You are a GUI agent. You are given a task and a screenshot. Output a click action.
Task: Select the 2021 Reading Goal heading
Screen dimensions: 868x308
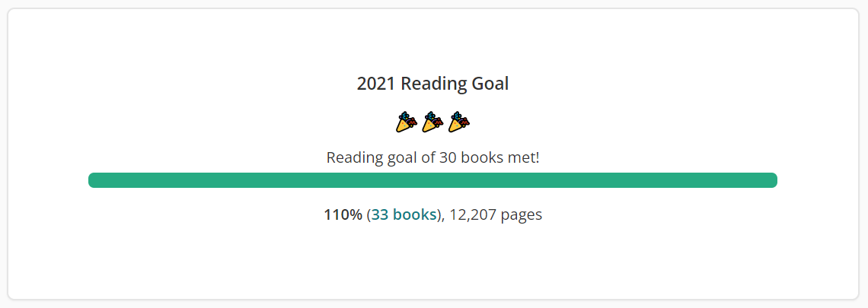433,84
